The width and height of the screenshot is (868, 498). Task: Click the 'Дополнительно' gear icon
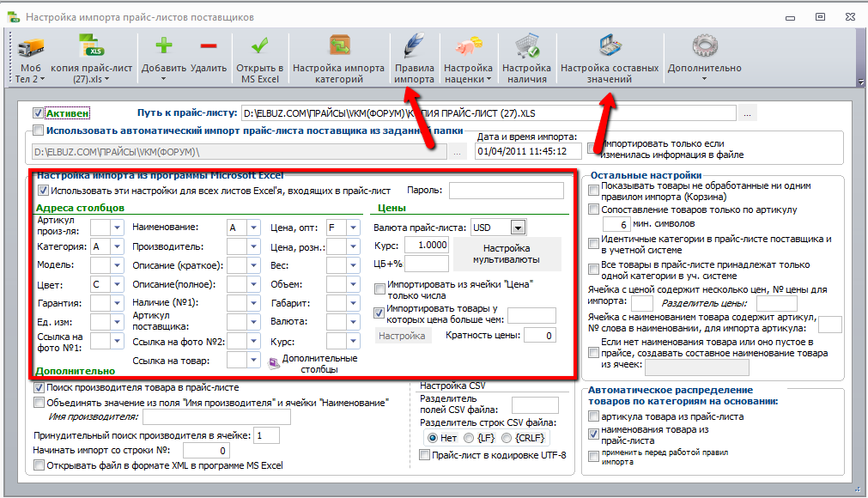coord(705,46)
